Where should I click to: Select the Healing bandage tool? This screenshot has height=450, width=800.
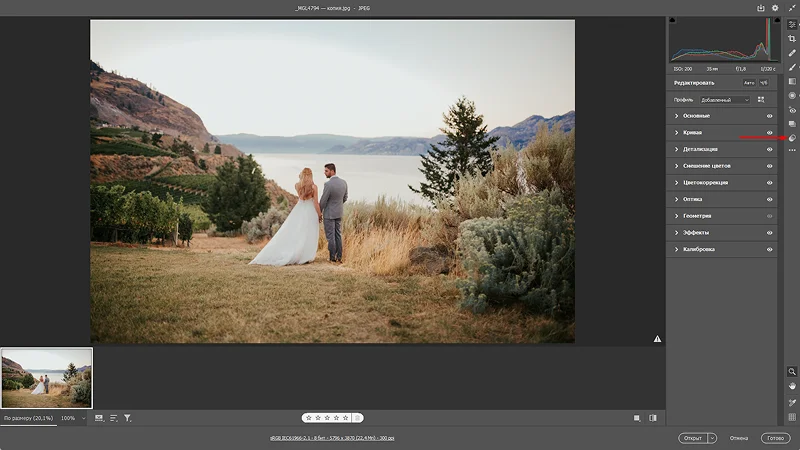click(792, 53)
